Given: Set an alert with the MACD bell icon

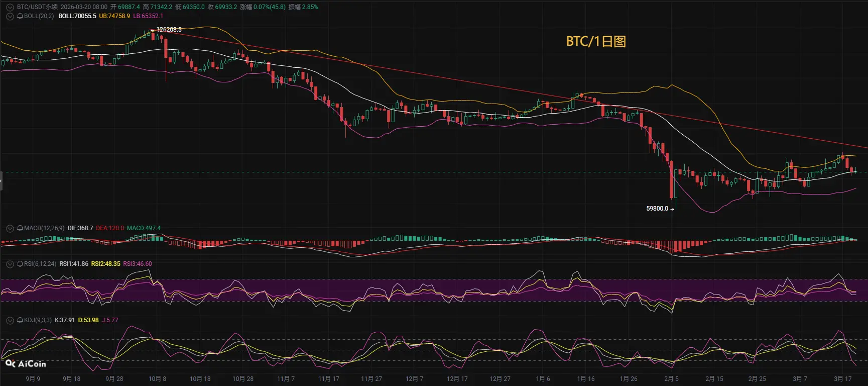Looking at the screenshot, I should pos(20,228).
